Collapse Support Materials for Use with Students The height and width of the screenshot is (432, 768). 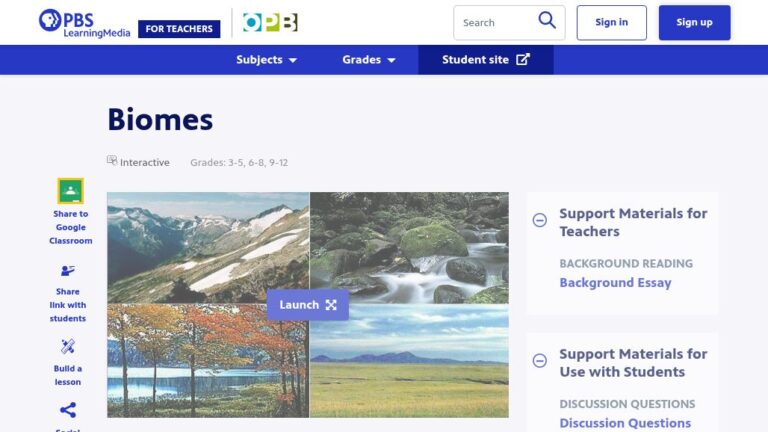point(540,361)
